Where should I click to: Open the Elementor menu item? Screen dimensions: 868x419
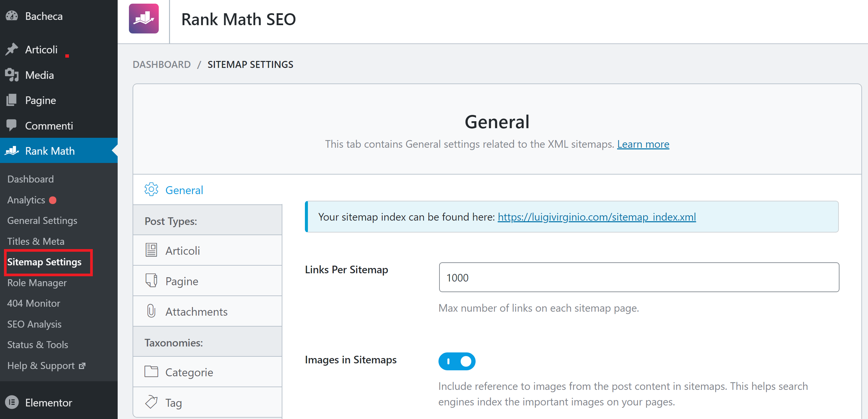pyautogui.click(x=59, y=402)
